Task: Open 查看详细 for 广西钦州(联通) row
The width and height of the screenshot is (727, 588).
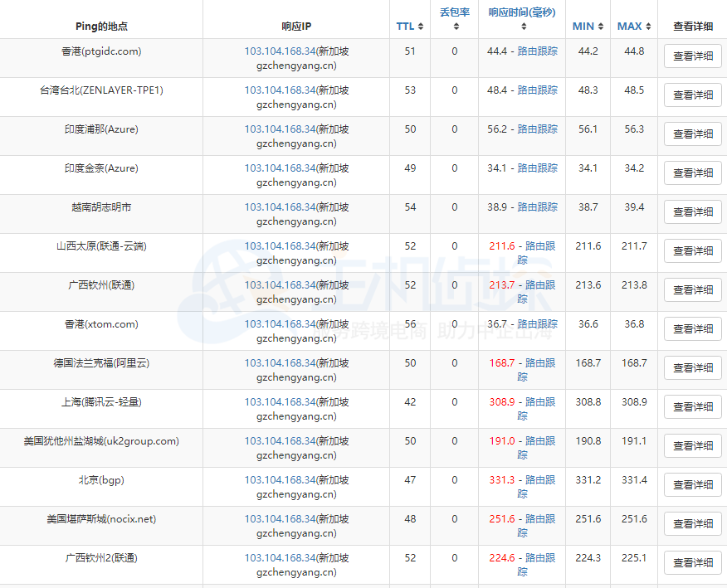Action: 693,289
